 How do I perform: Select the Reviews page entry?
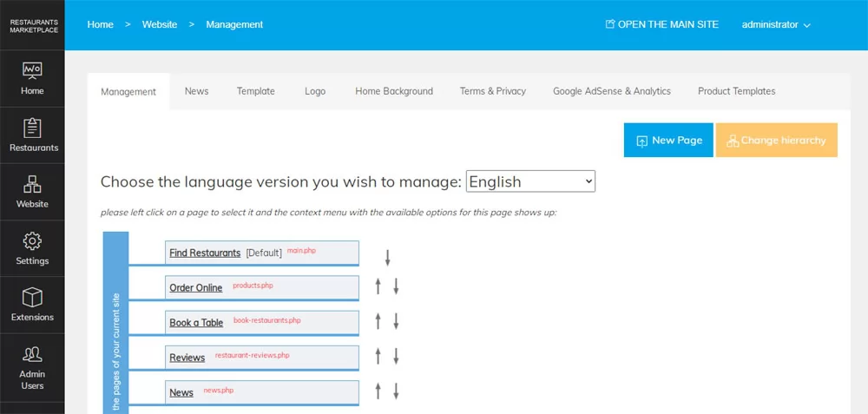click(x=187, y=358)
